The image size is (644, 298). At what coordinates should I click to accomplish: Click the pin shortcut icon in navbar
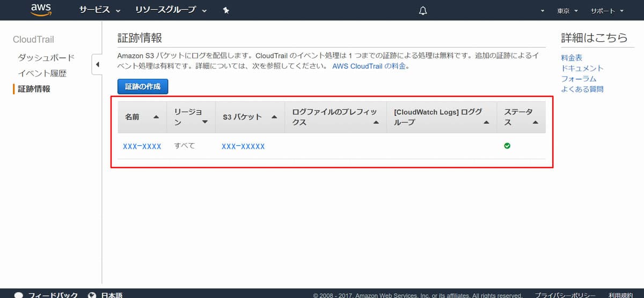click(x=226, y=11)
